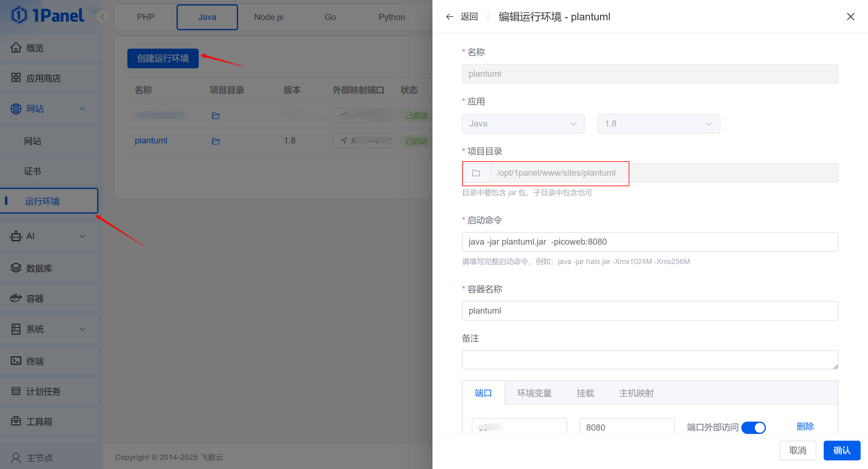Click the back arrow icon beside 返回
The width and height of the screenshot is (868, 469).
click(x=449, y=17)
